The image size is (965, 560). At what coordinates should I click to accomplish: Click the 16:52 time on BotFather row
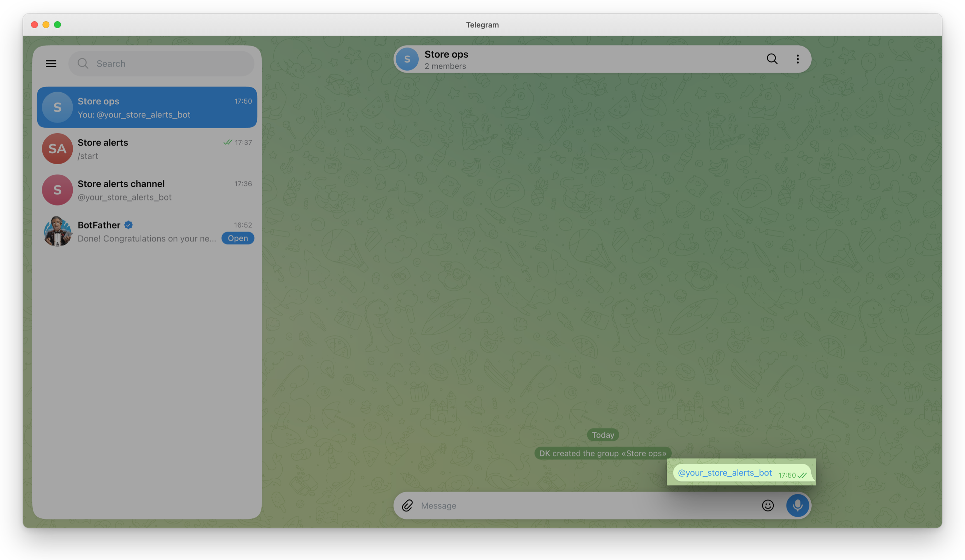(243, 225)
